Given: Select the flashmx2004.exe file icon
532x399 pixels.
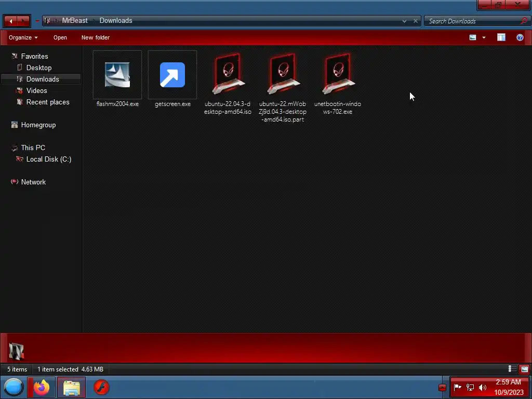Looking at the screenshot, I should 117,75.
